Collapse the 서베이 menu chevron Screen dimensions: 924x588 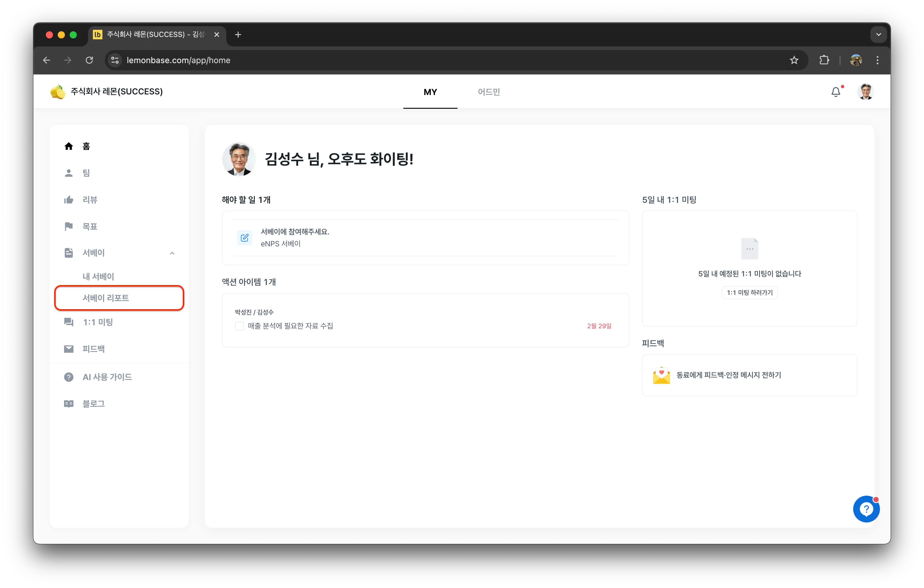[x=172, y=253]
